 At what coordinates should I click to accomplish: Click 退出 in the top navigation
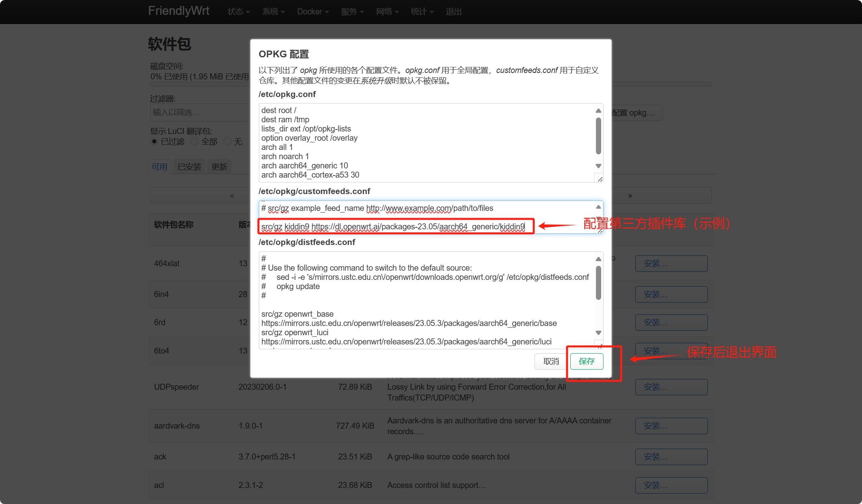[x=453, y=12]
